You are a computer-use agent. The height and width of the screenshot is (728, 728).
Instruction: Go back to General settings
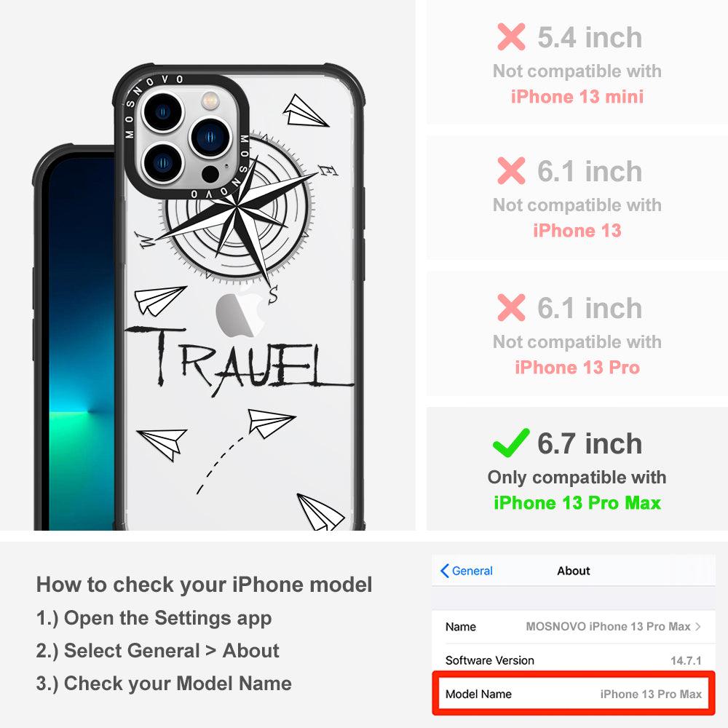(467, 571)
